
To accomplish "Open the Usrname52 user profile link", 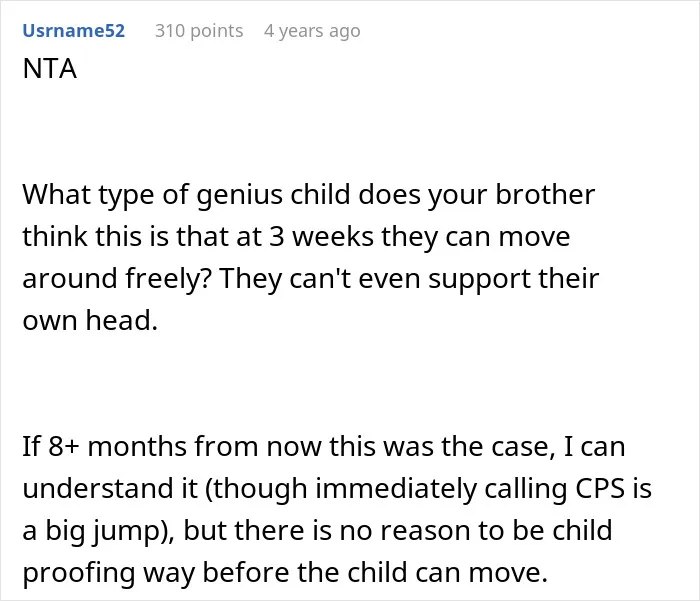I will click(x=74, y=30).
